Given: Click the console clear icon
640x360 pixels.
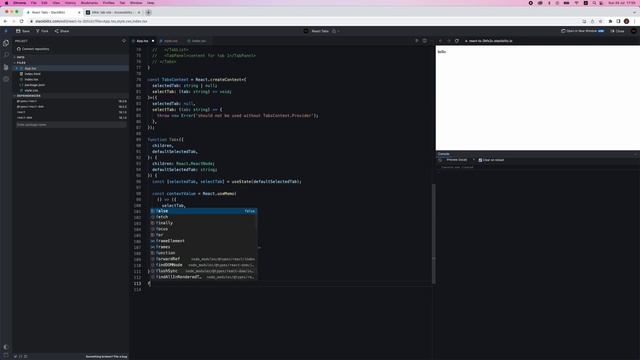Looking at the screenshot, I should (x=440, y=160).
